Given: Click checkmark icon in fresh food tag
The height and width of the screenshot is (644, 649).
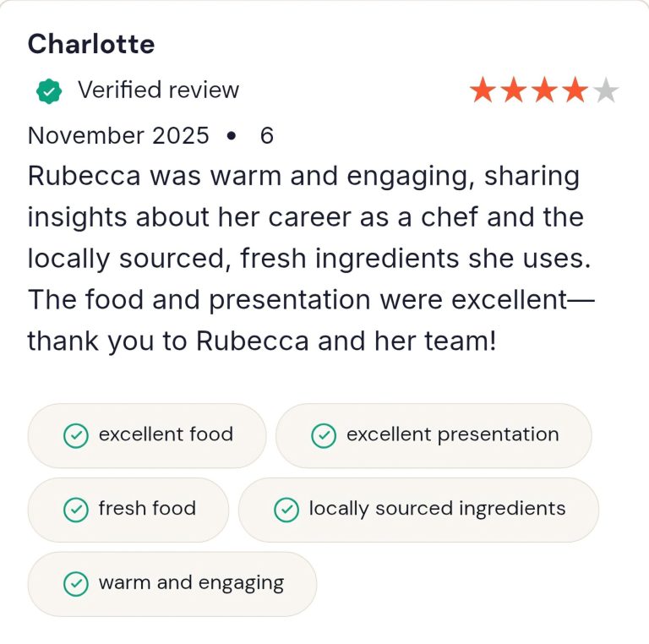Looking at the screenshot, I should [76, 510].
